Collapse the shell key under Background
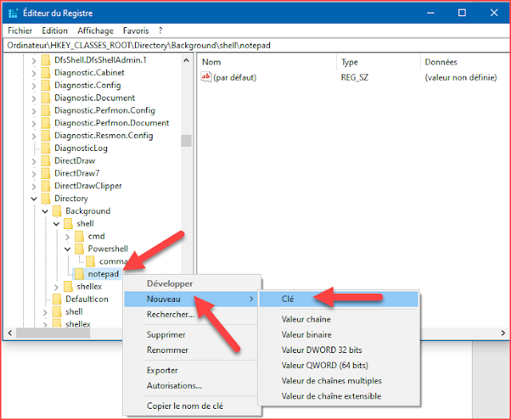The height and width of the screenshot is (420, 511). pos(57,224)
